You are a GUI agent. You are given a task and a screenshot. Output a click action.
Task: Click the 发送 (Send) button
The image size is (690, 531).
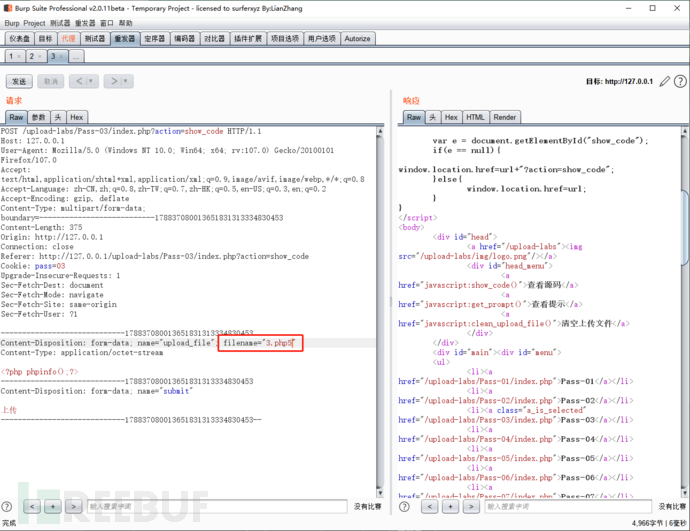point(20,81)
